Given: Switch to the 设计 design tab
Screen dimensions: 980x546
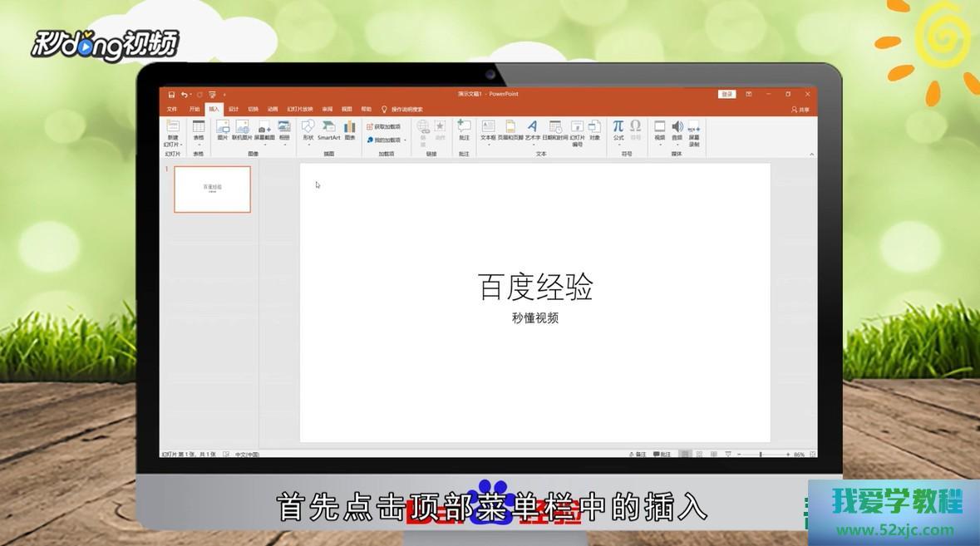Looking at the screenshot, I should 234,109.
